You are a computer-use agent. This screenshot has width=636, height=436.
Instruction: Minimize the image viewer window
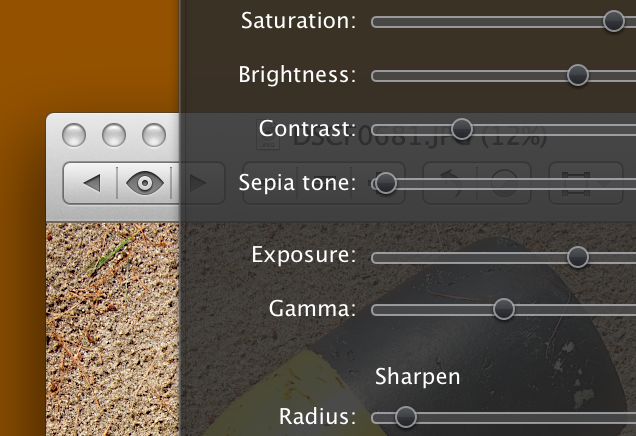click(x=114, y=134)
